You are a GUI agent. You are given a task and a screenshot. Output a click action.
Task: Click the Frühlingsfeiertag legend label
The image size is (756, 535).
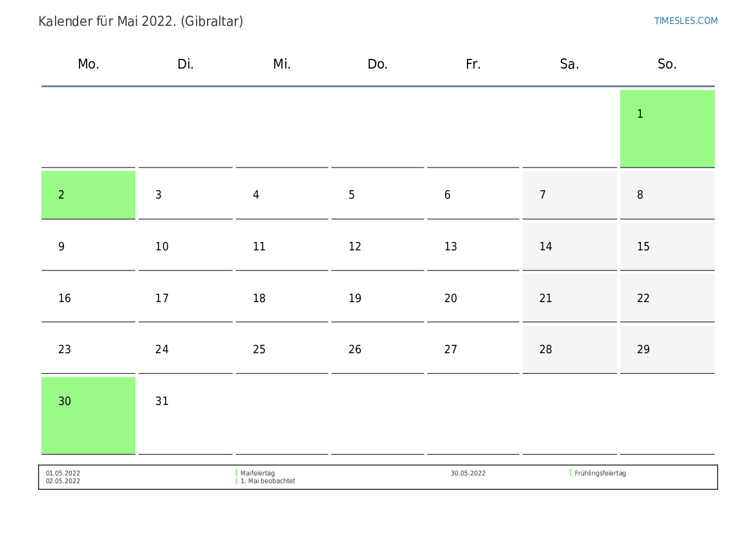pos(599,474)
